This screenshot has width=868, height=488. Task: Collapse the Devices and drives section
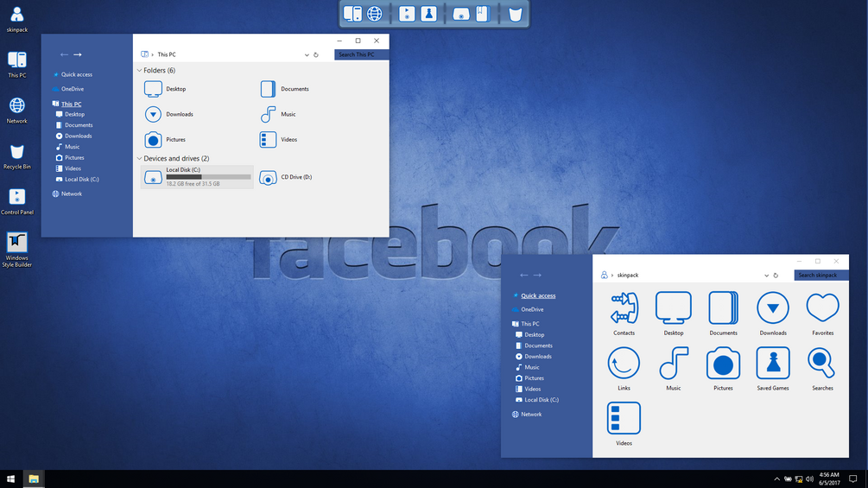click(140, 158)
